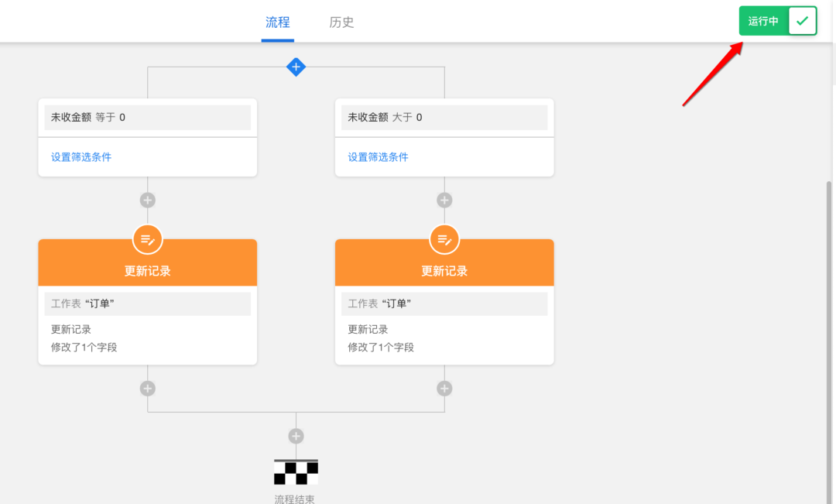
Task: Open 设置筛选条件 in the right condition card
Action: tap(377, 156)
